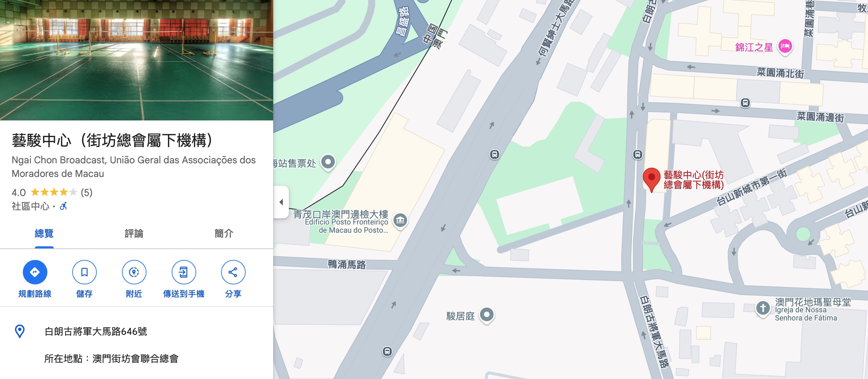Select the 澳門花地瑪聖母堂 church marker
Screen dimensions: 868x379
[x=763, y=308]
